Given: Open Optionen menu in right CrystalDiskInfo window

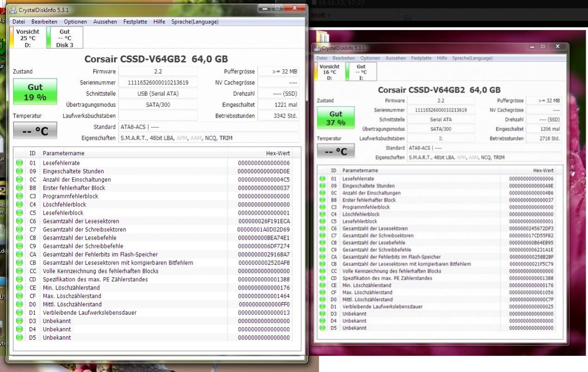Looking at the screenshot, I should [370, 58].
